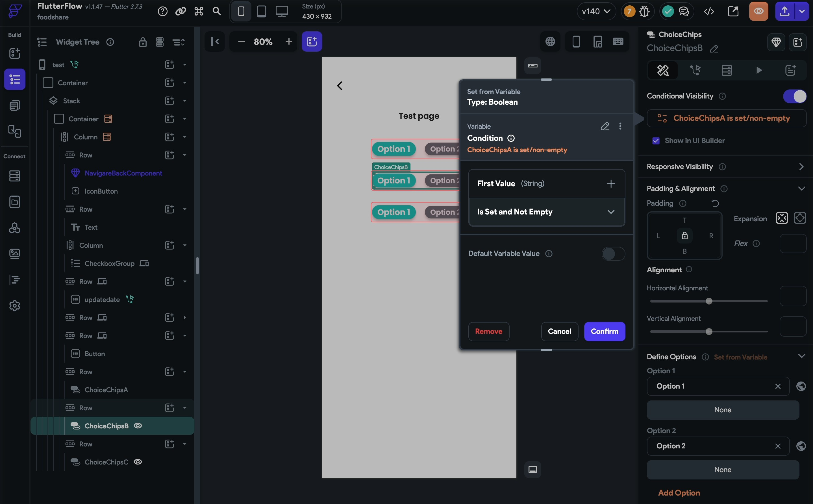Open keyboard shortcuts with command icon
Image resolution: width=813 pixels, height=504 pixels.
(x=199, y=11)
